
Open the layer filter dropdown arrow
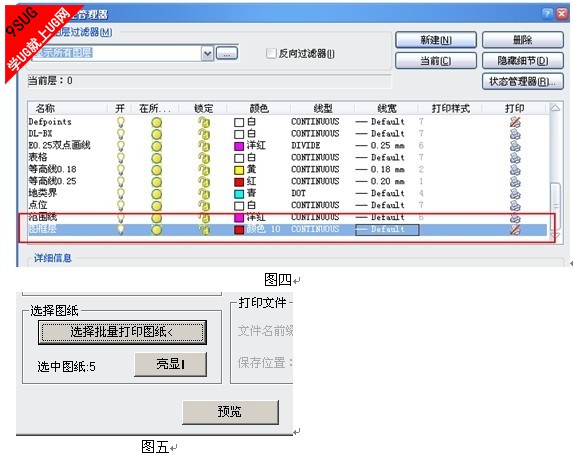pos(207,54)
